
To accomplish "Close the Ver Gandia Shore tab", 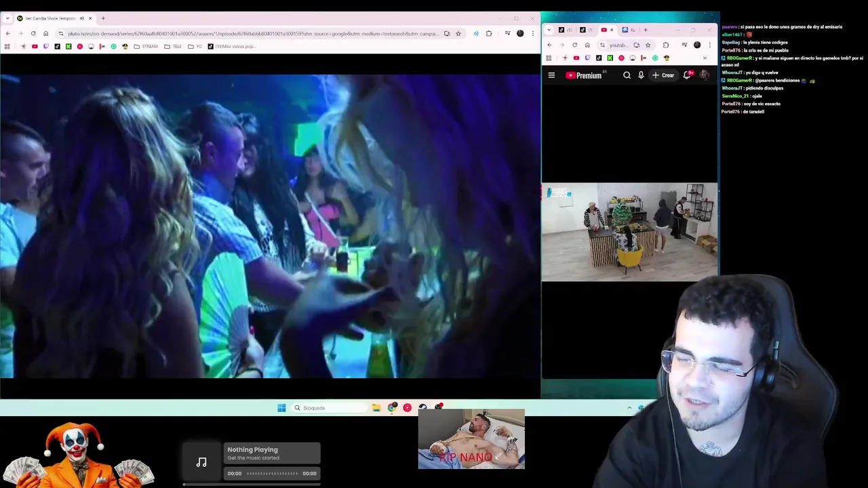I will 90,18.
